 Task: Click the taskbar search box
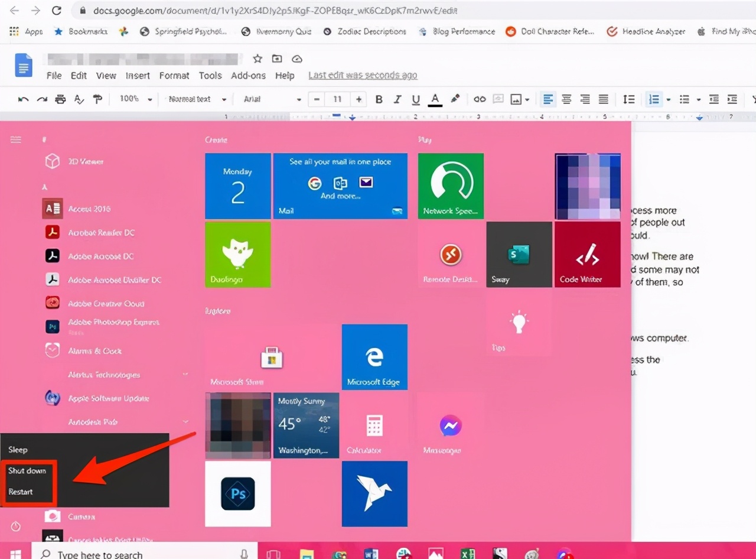(145, 554)
